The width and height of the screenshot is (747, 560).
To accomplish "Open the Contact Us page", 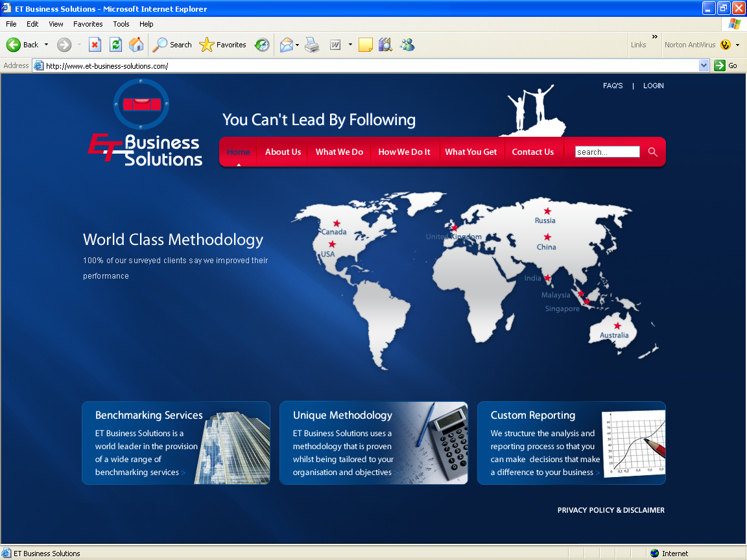I will click(532, 152).
